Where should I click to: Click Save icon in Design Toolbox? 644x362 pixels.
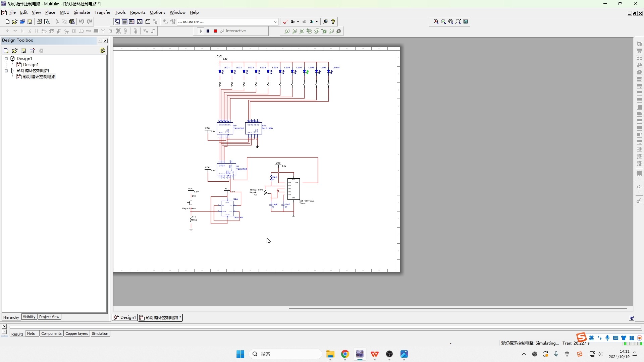(24, 51)
